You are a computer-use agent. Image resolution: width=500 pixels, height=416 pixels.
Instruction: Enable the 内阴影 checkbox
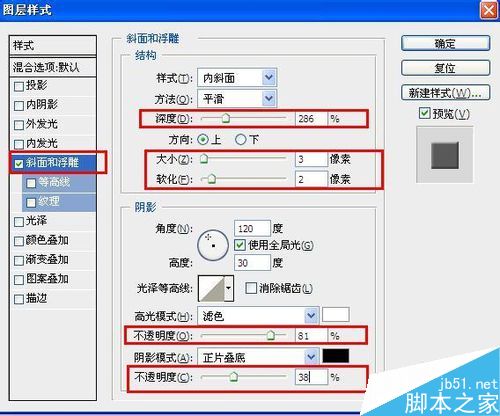click(x=19, y=106)
